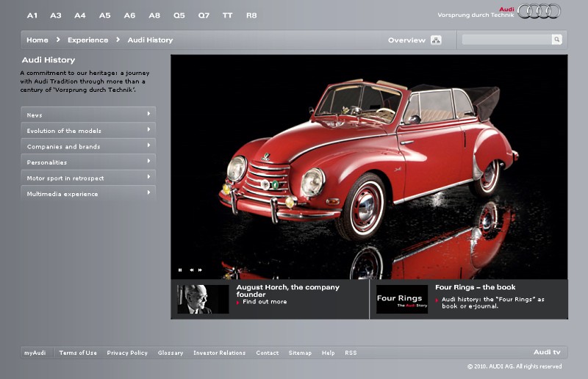This screenshot has width=588, height=379.
Task: Click the Overview link
Action: 406,40
